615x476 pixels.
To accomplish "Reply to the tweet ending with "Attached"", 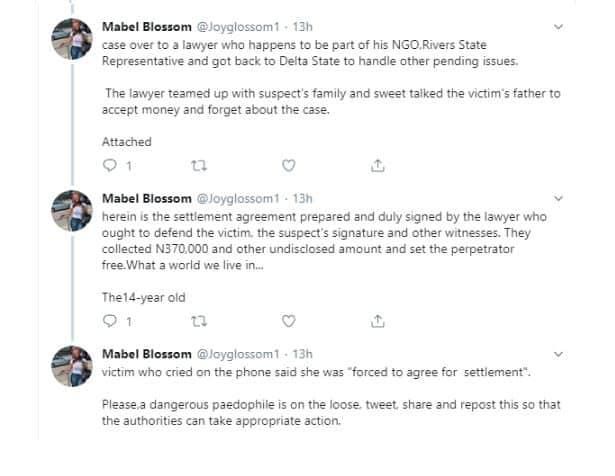I will pyautogui.click(x=109, y=165).
